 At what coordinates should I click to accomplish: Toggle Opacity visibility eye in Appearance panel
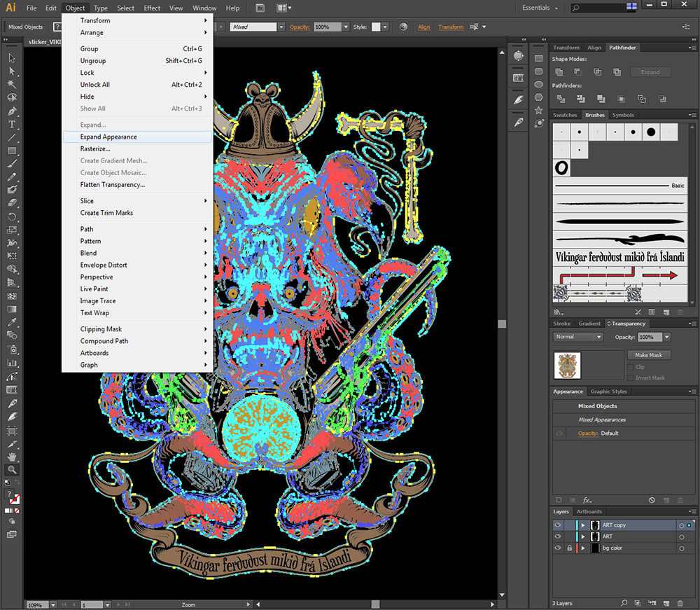559,434
